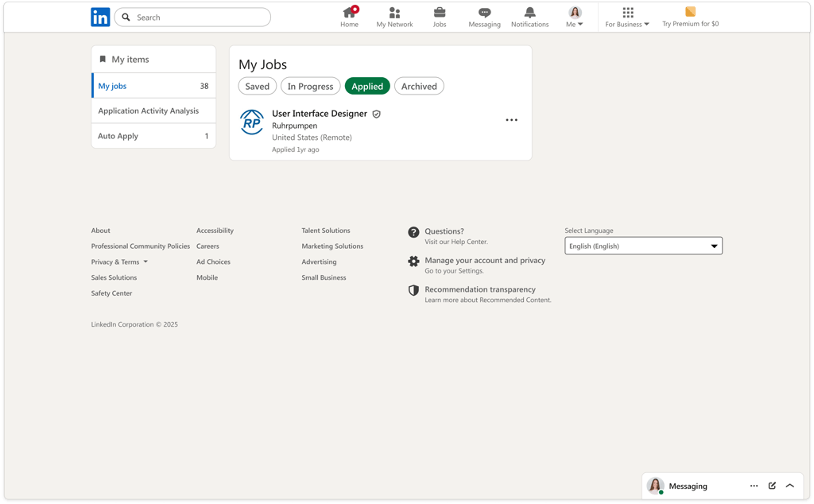Select the Applied filter pill
Screen dimensions: 814x504
point(367,86)
